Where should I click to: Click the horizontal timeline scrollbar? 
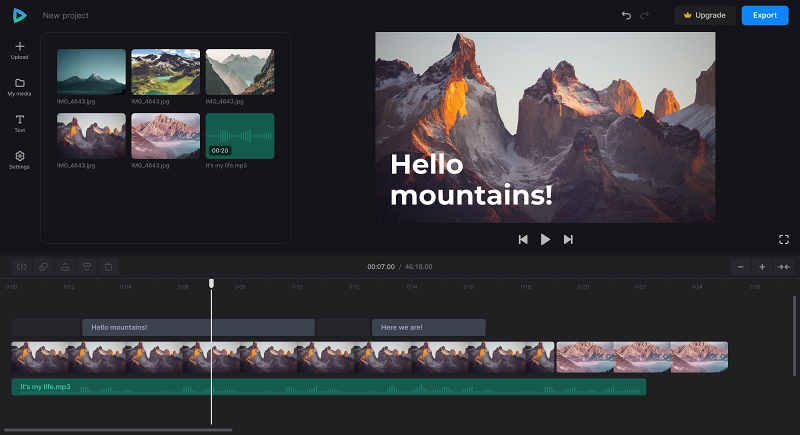pos(118,430)
